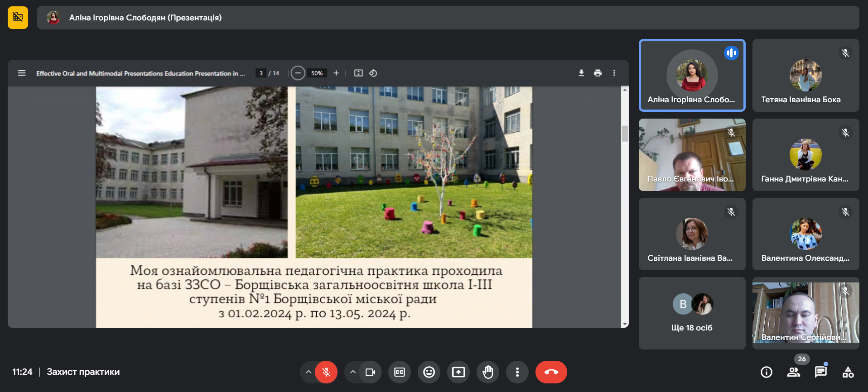This screenshot has height=392, width=868.
Task: Expand camera video settings arrow
Action: coord(352,372)
